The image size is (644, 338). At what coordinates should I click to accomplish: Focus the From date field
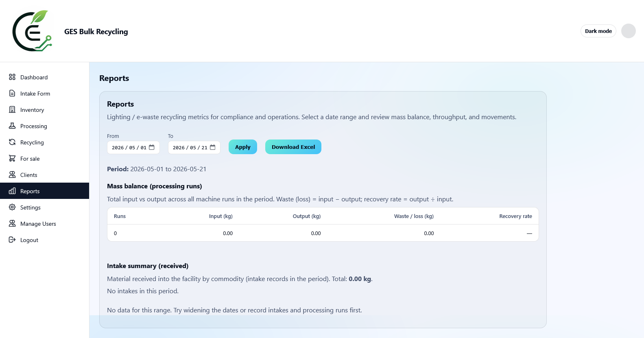pos(133,147)
